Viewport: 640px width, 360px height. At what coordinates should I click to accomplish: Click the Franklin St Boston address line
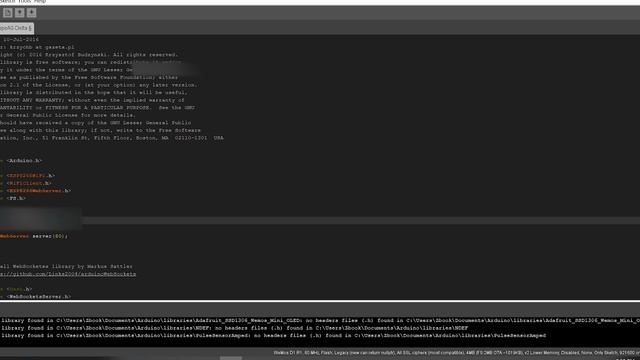click(x=112, y=138)
